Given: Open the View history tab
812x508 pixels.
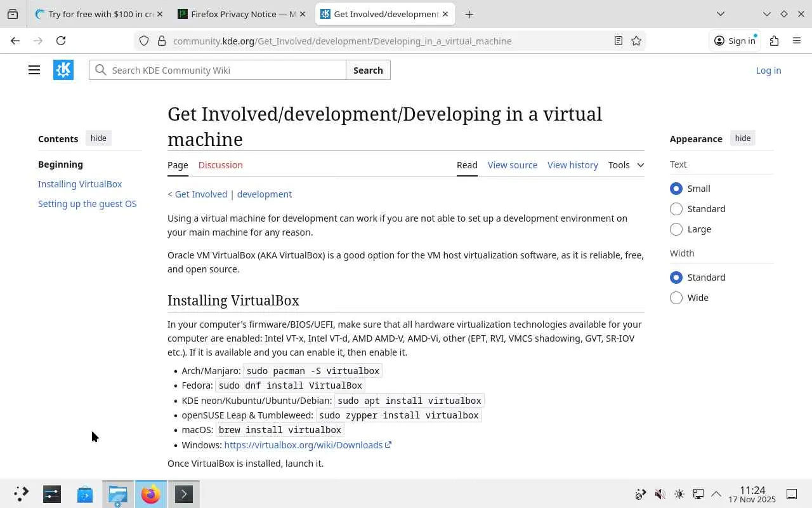Looking at the screenshot, I should click(x=573, y=165).
